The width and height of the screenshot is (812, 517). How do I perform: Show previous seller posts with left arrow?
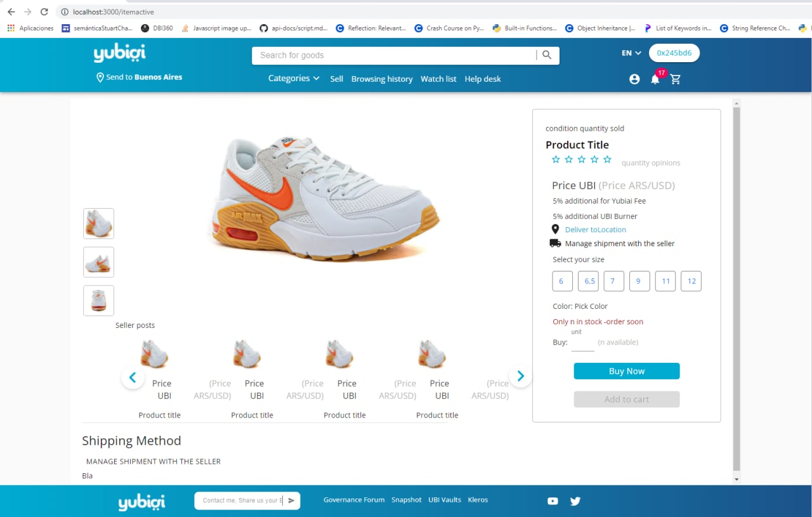[x=133, y=377]
